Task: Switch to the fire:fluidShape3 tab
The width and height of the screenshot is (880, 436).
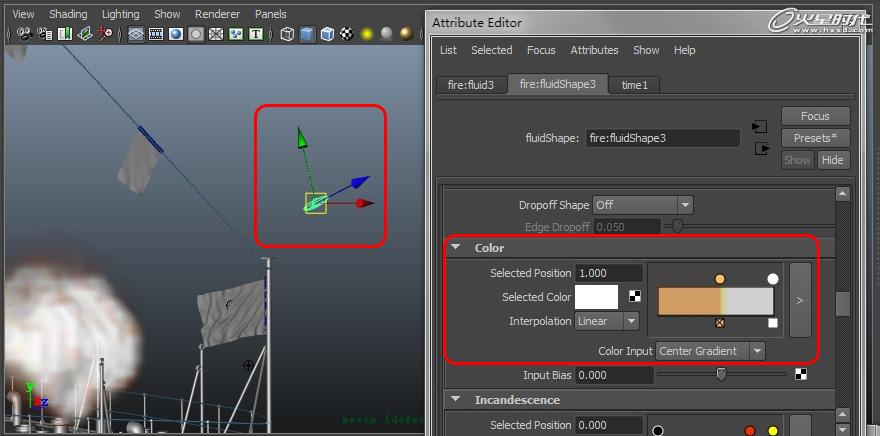Action: click(x=557, y=85)
